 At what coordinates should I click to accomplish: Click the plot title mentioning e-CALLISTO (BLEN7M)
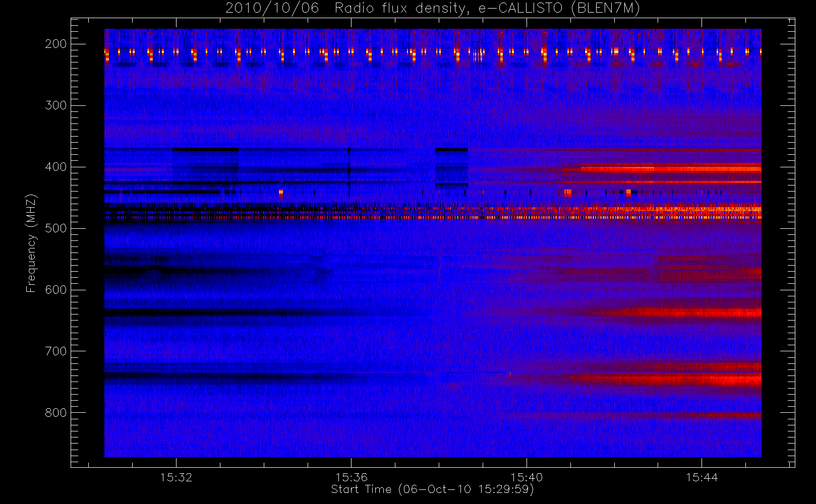click(x=432, y=9)
